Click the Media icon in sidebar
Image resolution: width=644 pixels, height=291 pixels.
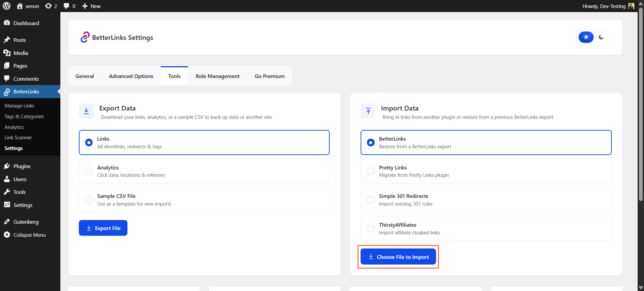click(x=7, y=53)
